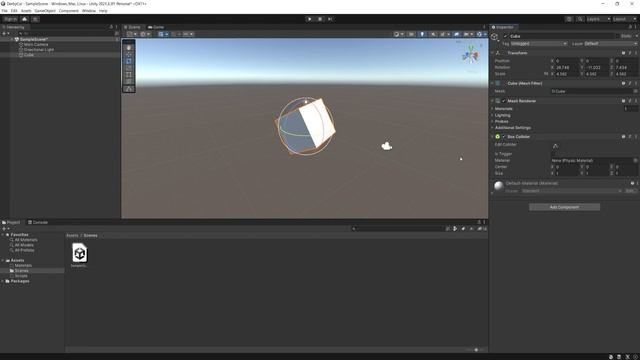Toggle scene audio icon
This screenshot has height=360, width=640.
tap(433, 34)
